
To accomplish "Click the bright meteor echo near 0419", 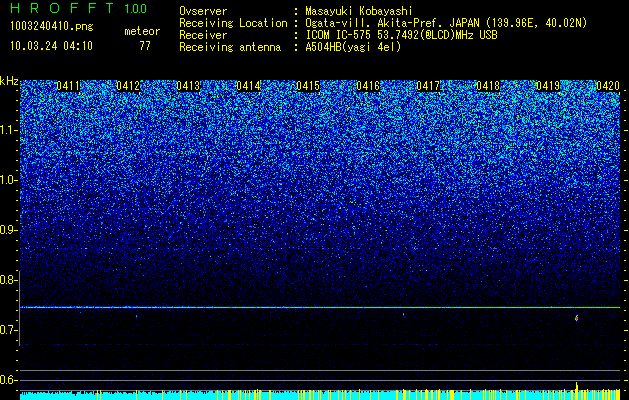I will pos(577,318).
